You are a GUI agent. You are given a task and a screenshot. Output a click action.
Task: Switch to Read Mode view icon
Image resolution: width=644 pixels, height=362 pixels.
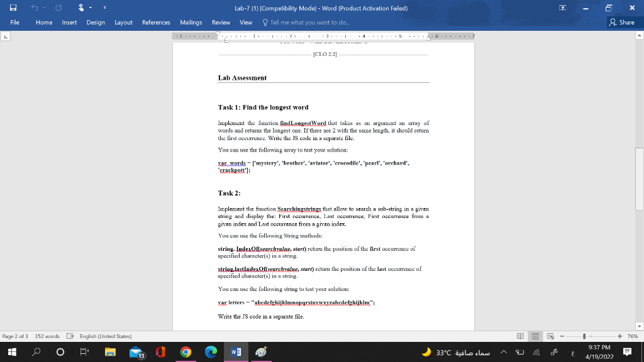click(x=520, y=336)
